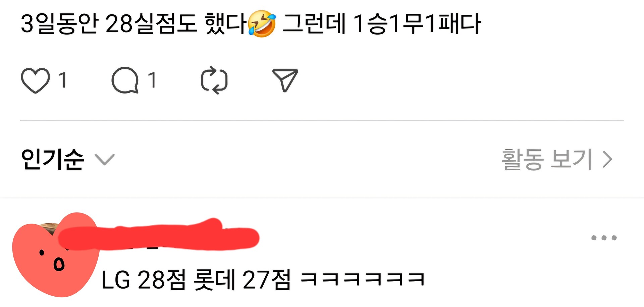Click the 'ㅋㅋㅋㅋㅋㅋ' in the reply

(x=363, y=279)
